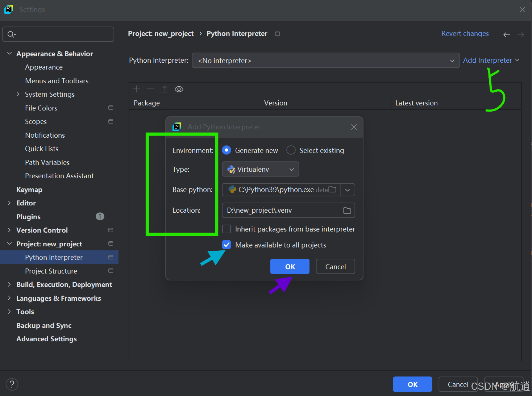Screen dimensions: 532x396
Task: Click project icon beside Python Interpreter tree item
Action: (x=111, y=257)
